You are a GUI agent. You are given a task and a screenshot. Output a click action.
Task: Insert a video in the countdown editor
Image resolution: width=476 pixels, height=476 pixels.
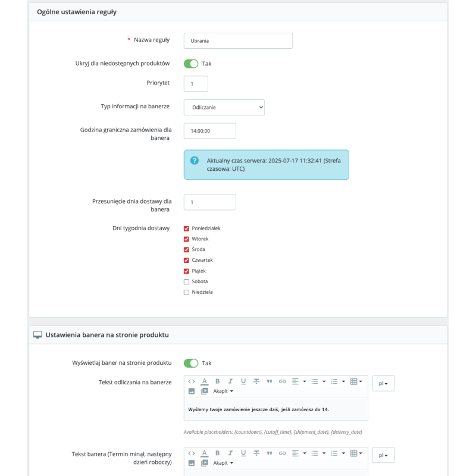(205, 391)
